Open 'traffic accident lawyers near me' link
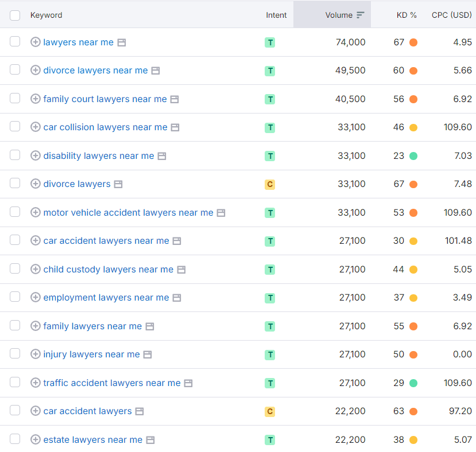The width and height of the screenshot is (476, 452). pyautogui.click(x=112, y=383)
